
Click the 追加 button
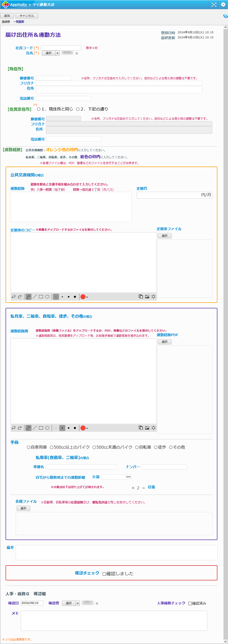pos(7,16)
